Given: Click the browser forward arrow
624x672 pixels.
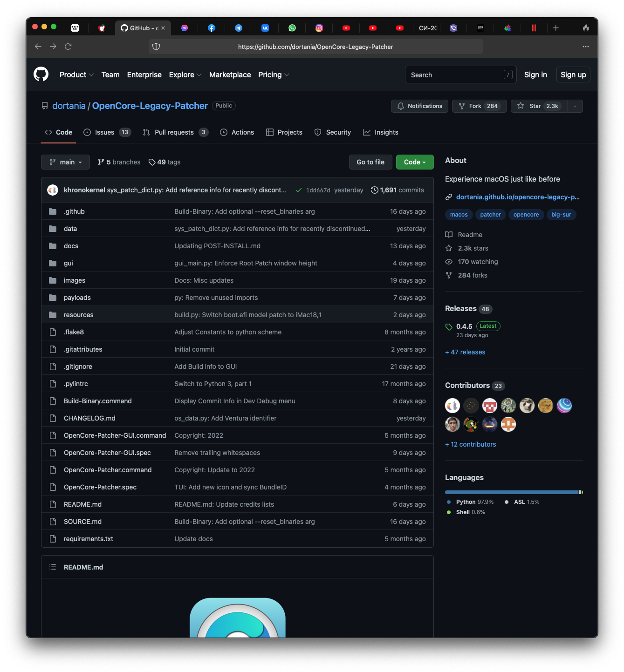Looking at the screenshot, I should pos(53,47).
